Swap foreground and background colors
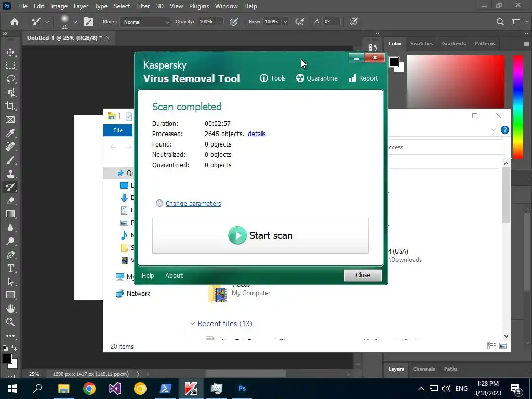The image size is (532, 399). 14,348
